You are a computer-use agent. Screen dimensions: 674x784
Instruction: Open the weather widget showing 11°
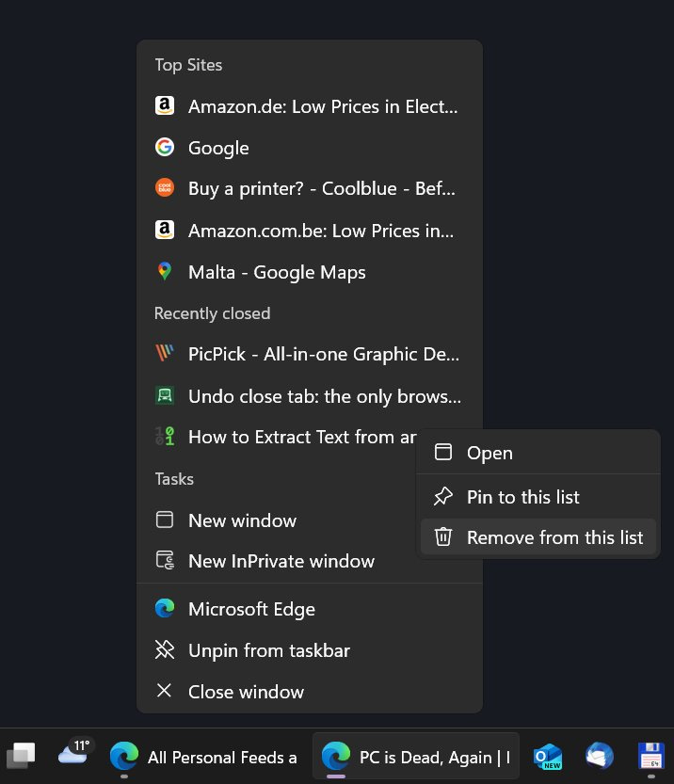click(75, 753)
